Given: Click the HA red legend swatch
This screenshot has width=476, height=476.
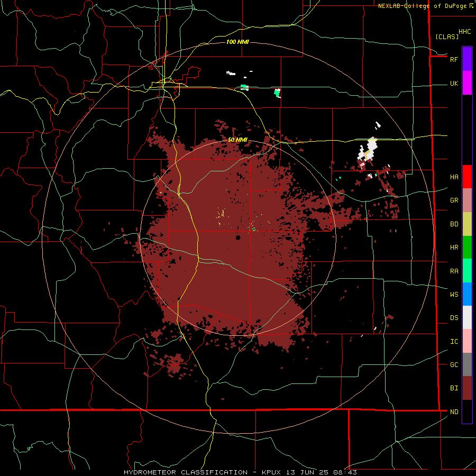Looking at the screenshot, I should (x=467, y=177).
